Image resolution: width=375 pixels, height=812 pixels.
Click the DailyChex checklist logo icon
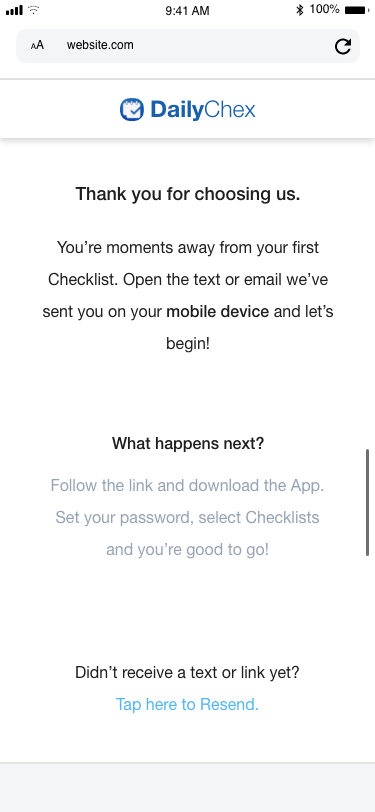point(132,109)
